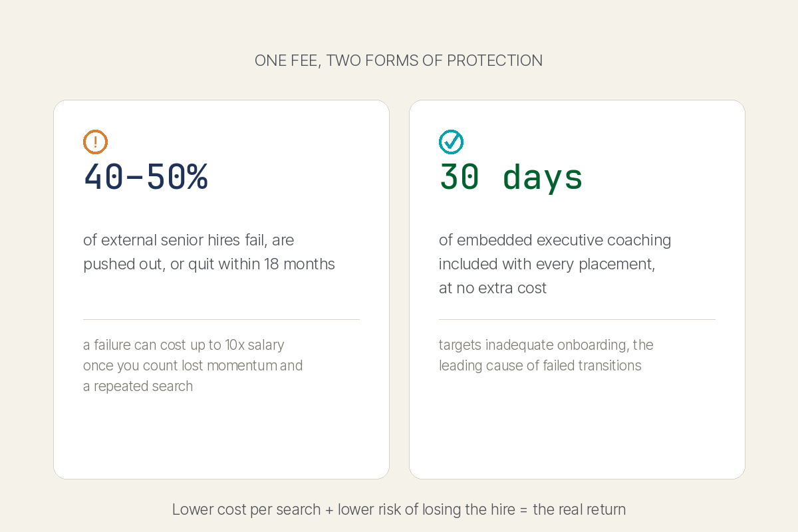The image size is (798, 532).
Task: Select the 30 days headline
Action: (x=511, y=177)
